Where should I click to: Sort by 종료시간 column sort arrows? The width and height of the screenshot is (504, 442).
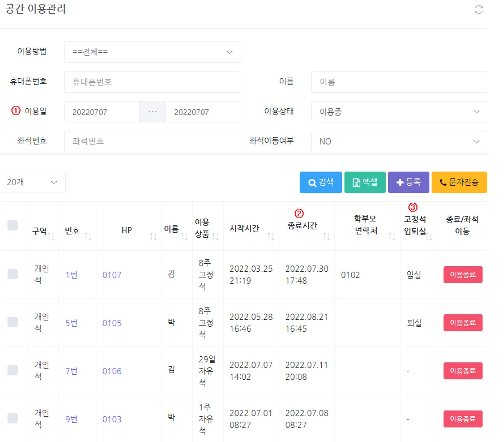point(327,236)
